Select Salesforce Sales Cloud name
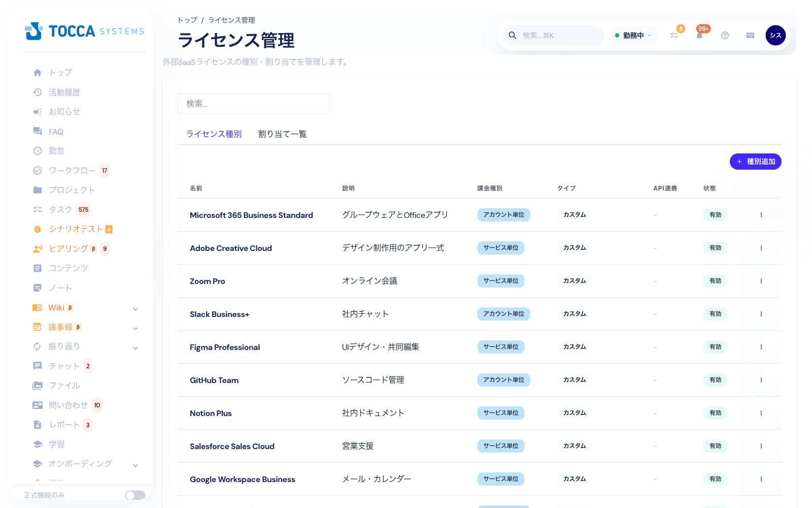Viewport: 812px width, 508px height. pyautogui.click(x=232, y=447)
